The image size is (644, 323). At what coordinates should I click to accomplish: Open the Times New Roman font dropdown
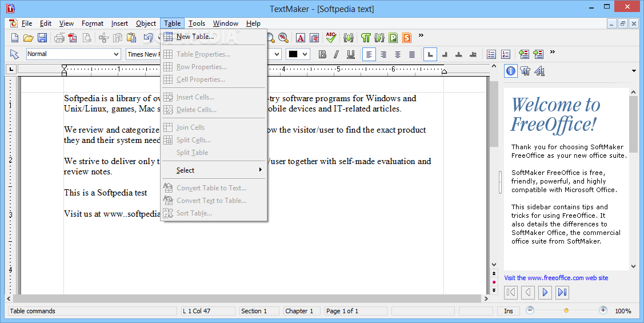[x=143, y=54]
